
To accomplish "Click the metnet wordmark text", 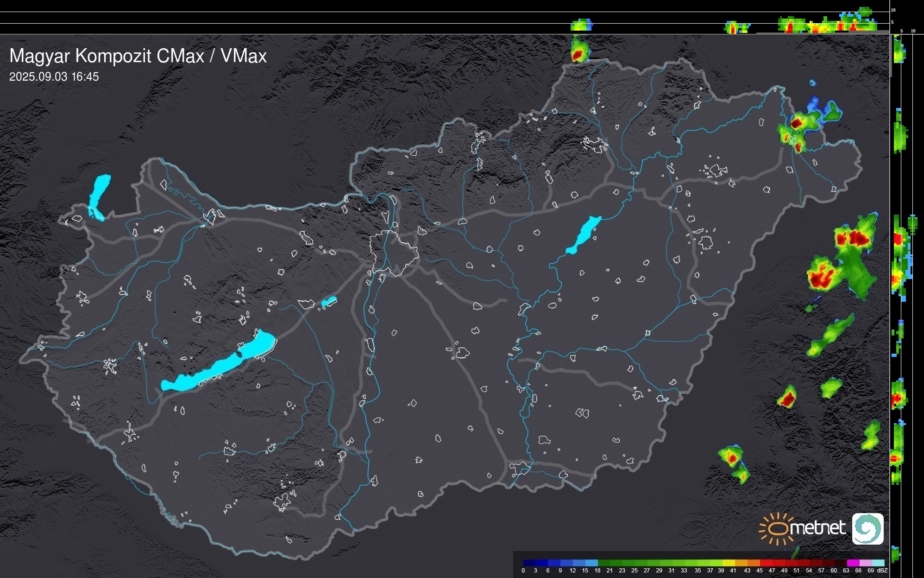I will [817, 528].
